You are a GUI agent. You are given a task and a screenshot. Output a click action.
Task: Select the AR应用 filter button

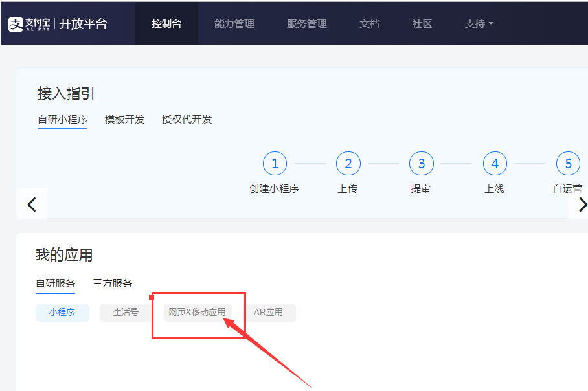click(269, 313)
